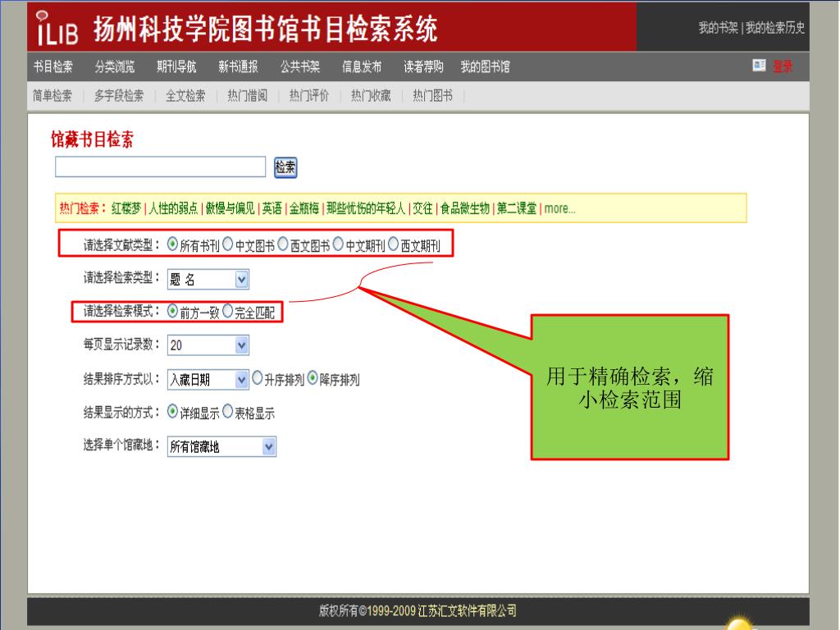The height and width of the screenshot is (630, 840).
Task: Click hot search 红楼梦
Action: pos(126,208)
